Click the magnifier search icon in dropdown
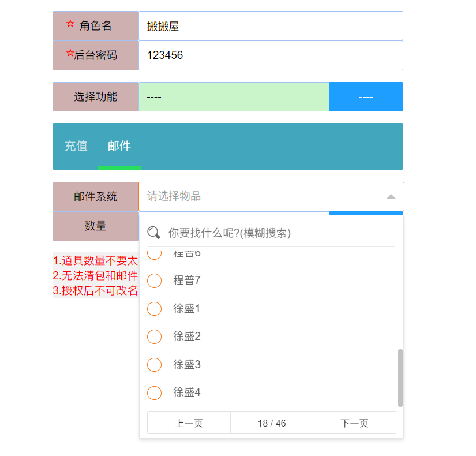The image size is (476, 456). (x=153, y=233)
